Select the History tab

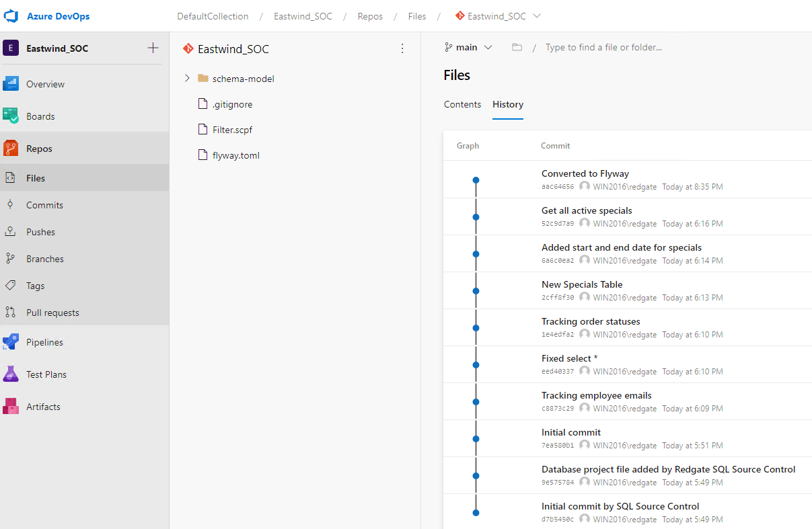pos(507,104)
